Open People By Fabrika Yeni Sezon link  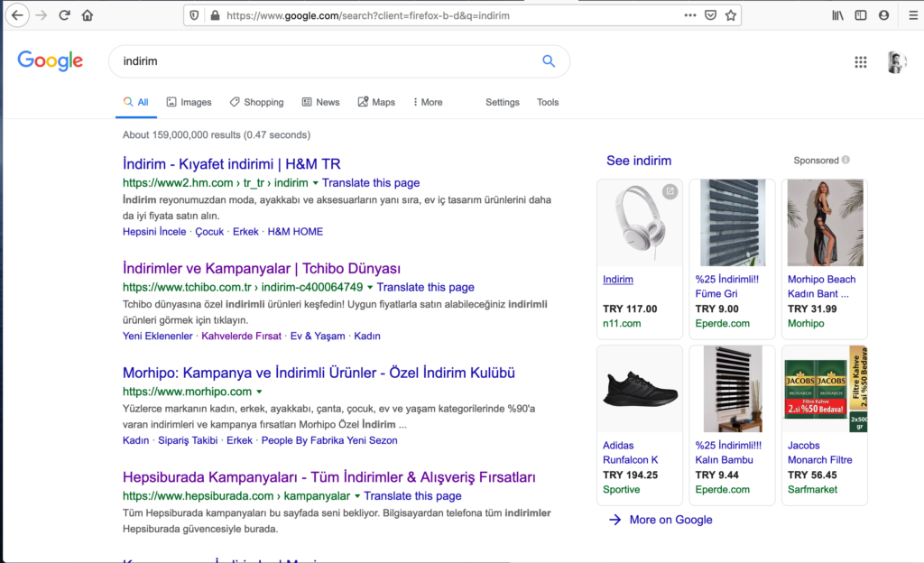coord(329,440)
